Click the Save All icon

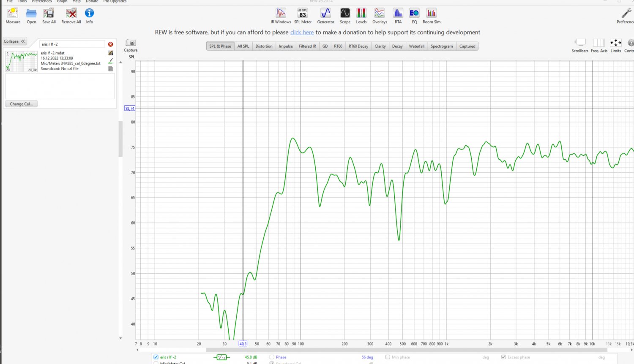tap(49, 16)
